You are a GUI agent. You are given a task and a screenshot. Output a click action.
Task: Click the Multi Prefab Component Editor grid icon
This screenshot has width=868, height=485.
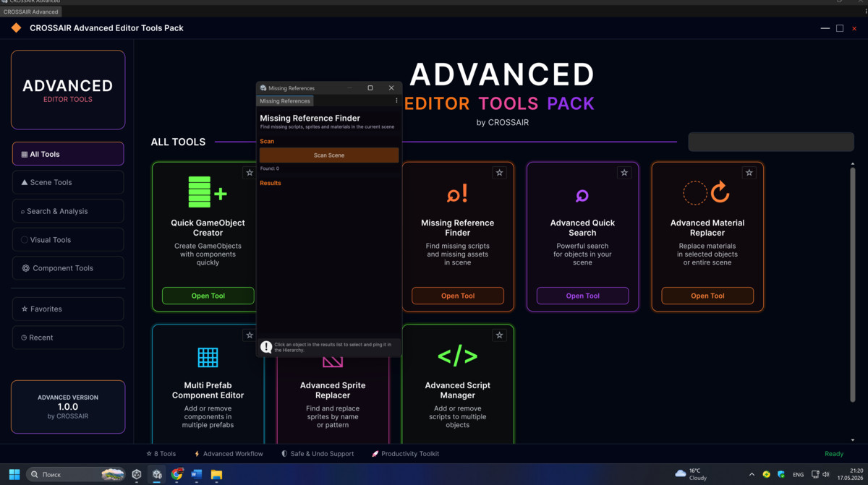208,357
